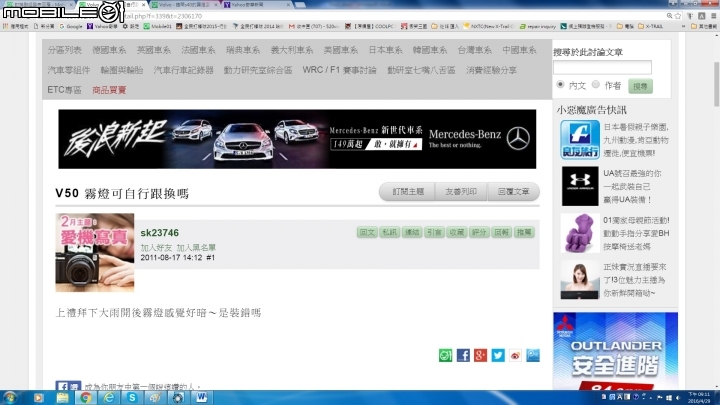Screen dimensions: 720x405
Task: Open post number #1 link
Action: tap(210, 258)
